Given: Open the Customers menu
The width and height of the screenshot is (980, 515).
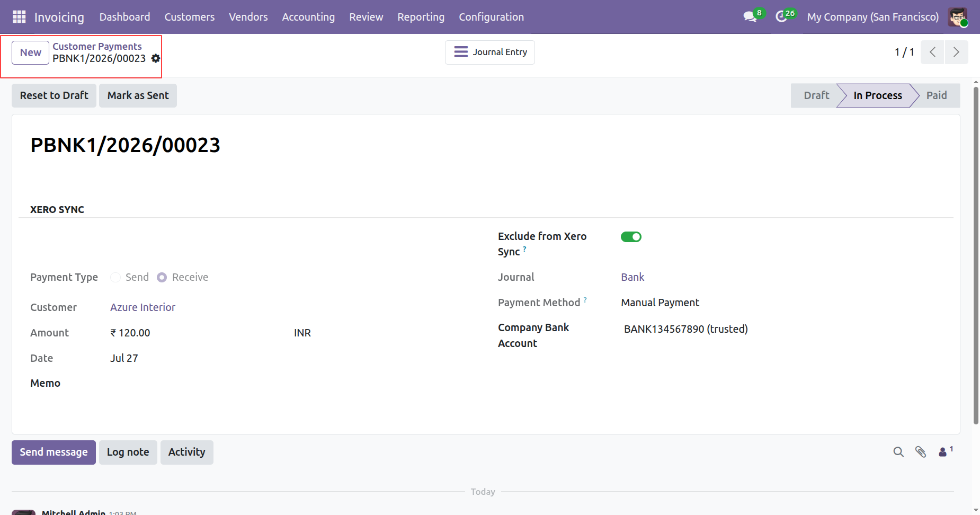Looking at the screenshot, I should pyautogui.click(x=190, y=17).
